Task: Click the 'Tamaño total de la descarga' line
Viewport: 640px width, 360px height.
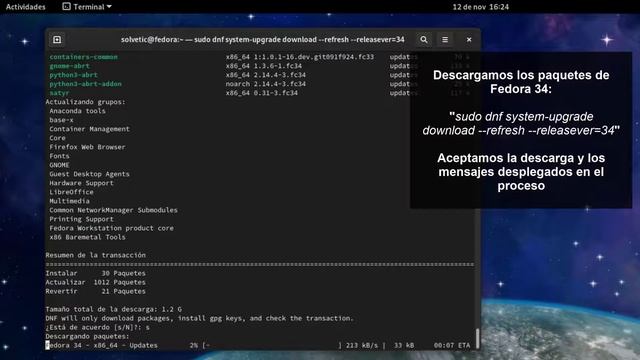Action: pos(113,309)
